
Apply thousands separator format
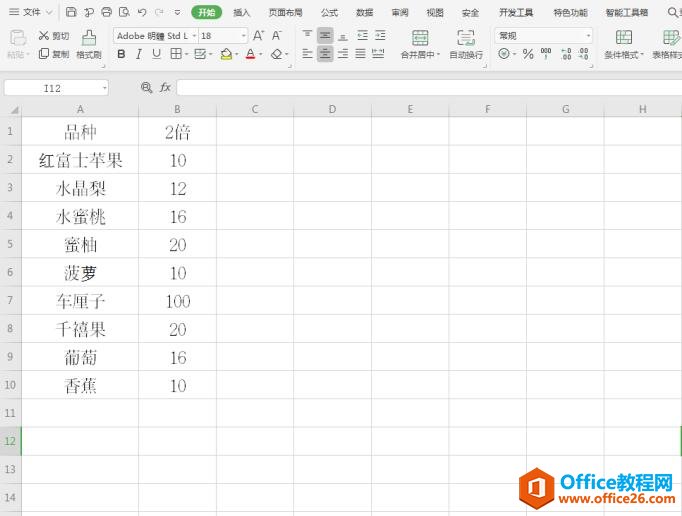click(545, 54)
